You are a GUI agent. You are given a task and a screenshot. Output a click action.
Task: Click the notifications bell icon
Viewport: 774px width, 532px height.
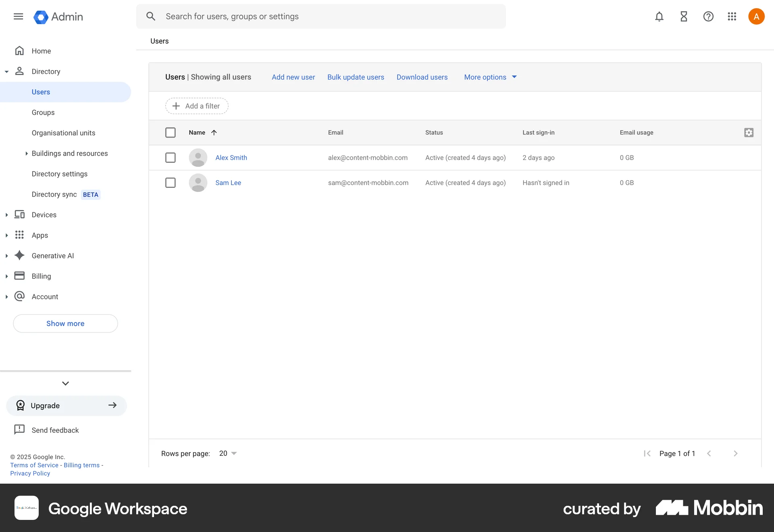tap(659, 17)
